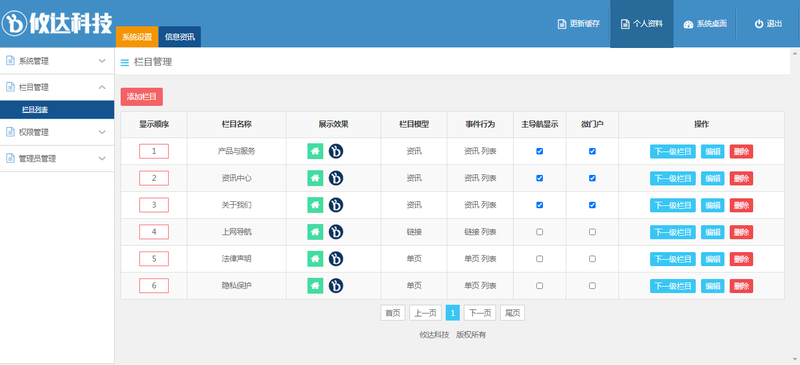Open 栏目列表 in the sidebar
Viewport: 800px width, 365px height.
(x=57, y=110)
